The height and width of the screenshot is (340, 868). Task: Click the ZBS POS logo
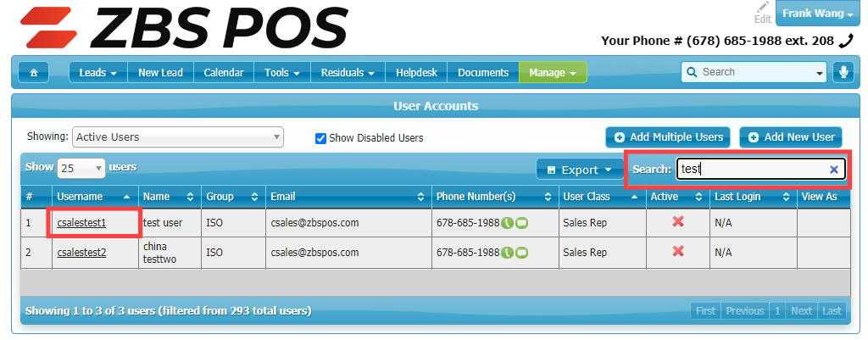183,26
